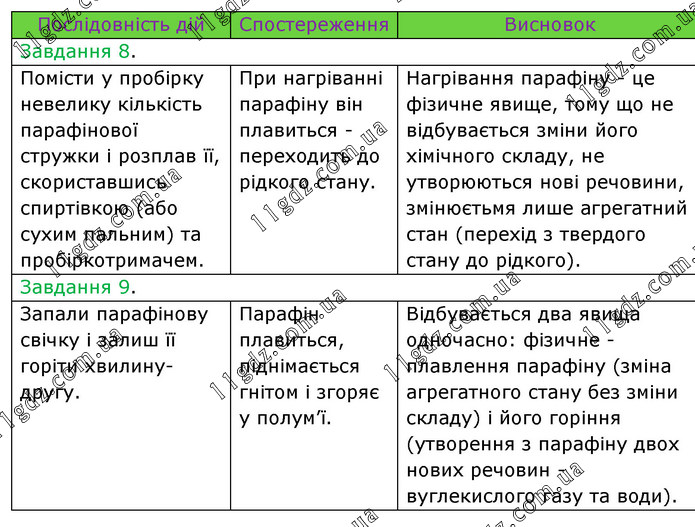Click the text 'Помісти у пробірку'
695x527 pixels.
tap(112, 79)
